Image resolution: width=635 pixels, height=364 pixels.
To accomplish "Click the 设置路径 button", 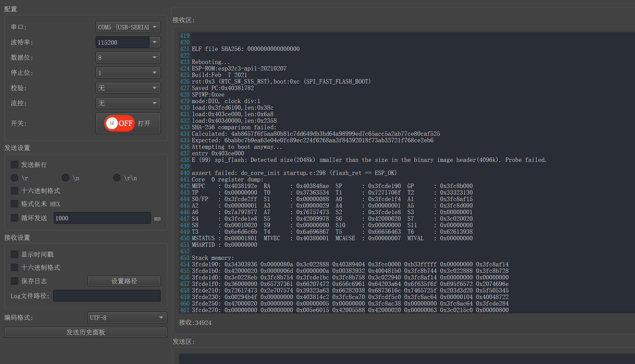I will point(124,281).
